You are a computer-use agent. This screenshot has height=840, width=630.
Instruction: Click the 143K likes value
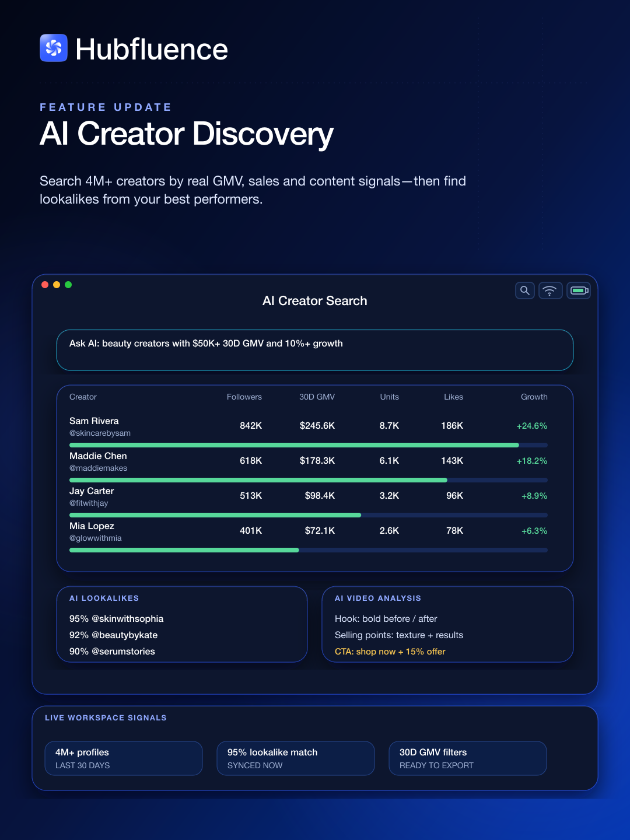(452, 461)
